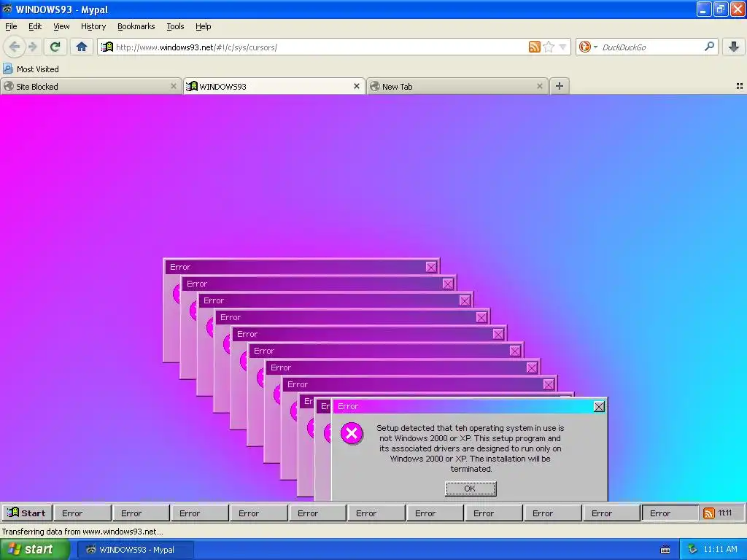The width and height of the screenshot is (747, 560).
Task: Open the home page via house icon
Action: pos(82,47)
